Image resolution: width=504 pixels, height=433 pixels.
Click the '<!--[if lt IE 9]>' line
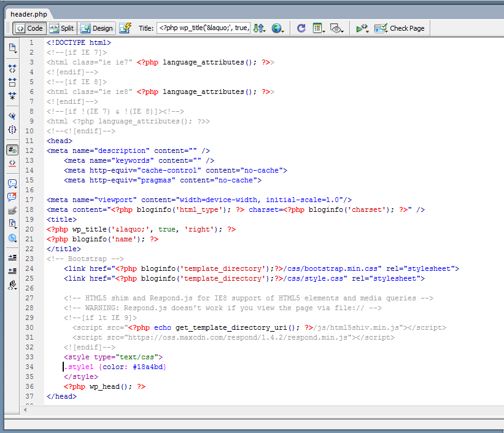[x=100, y=318]
